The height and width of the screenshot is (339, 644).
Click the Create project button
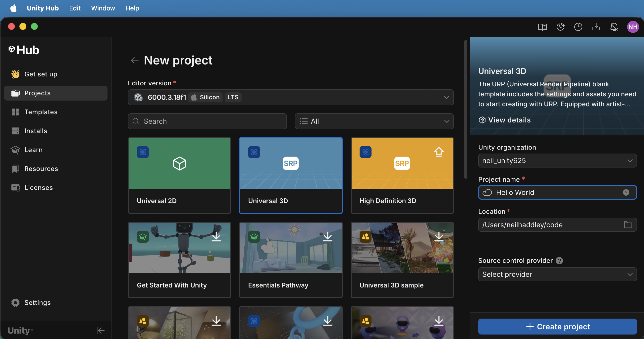(x=557, y=327)
